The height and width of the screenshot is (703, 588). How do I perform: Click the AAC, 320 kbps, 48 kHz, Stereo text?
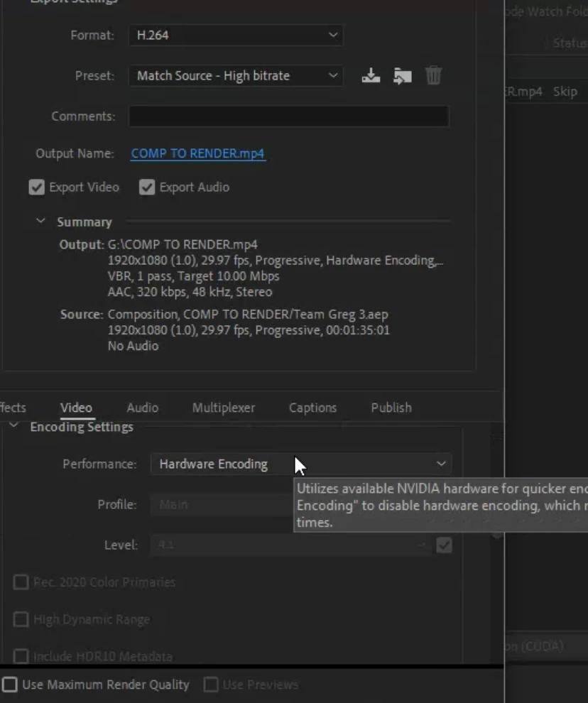point(190,292)
